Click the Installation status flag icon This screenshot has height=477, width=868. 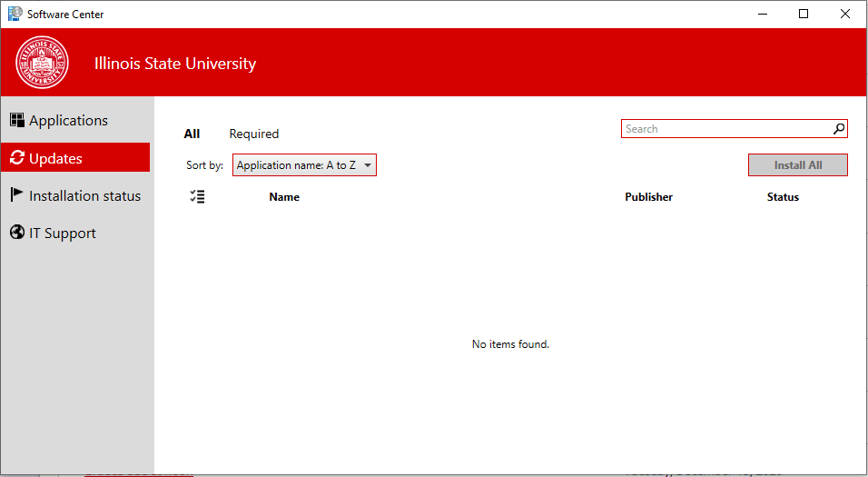coord(16,194)
